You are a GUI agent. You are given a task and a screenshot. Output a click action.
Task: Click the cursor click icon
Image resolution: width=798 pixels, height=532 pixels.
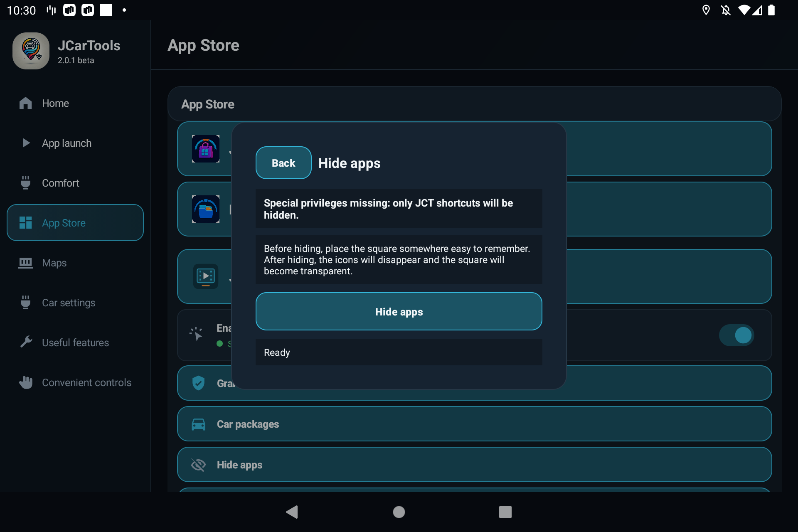[196, 334]
